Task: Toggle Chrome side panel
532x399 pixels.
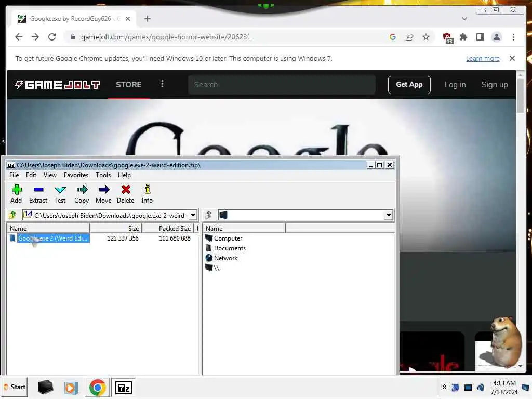Action: [x=480, y=37]
